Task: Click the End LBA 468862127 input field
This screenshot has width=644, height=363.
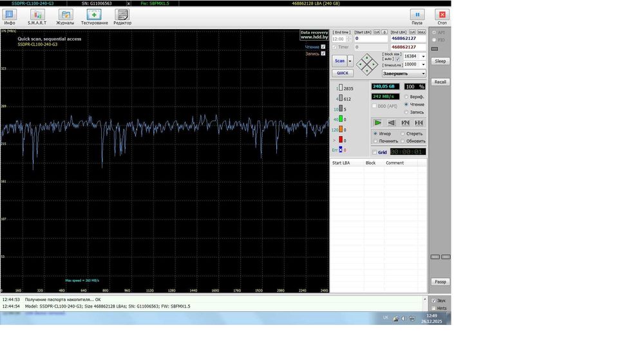Action: click(408, 38)
